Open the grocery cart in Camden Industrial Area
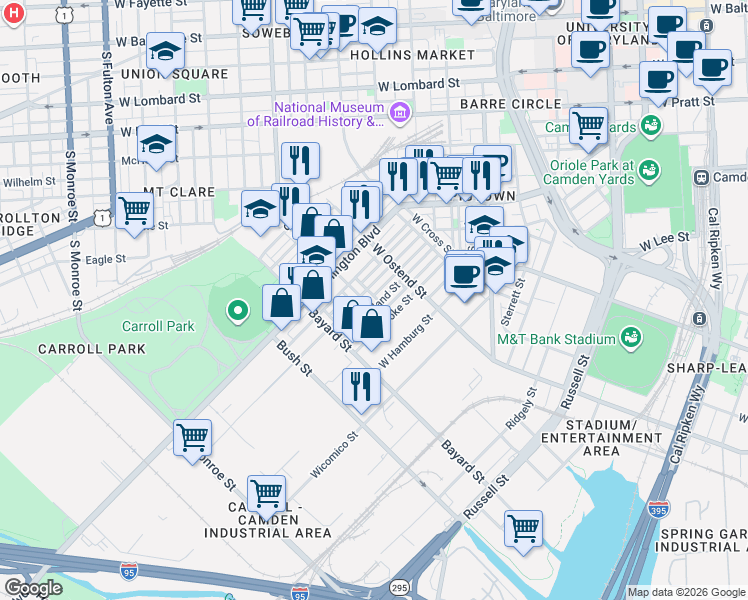The height and width of the screenshot is (600, 748). pyautogui.click(x=267, y=496)
